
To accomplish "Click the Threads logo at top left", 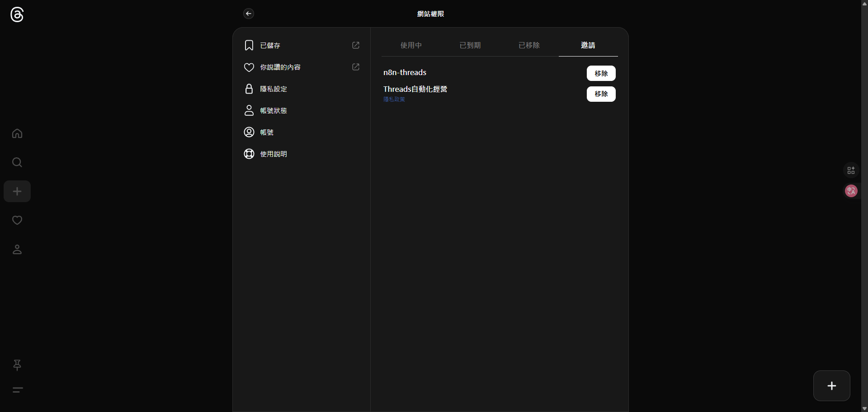I will [17, 14].
